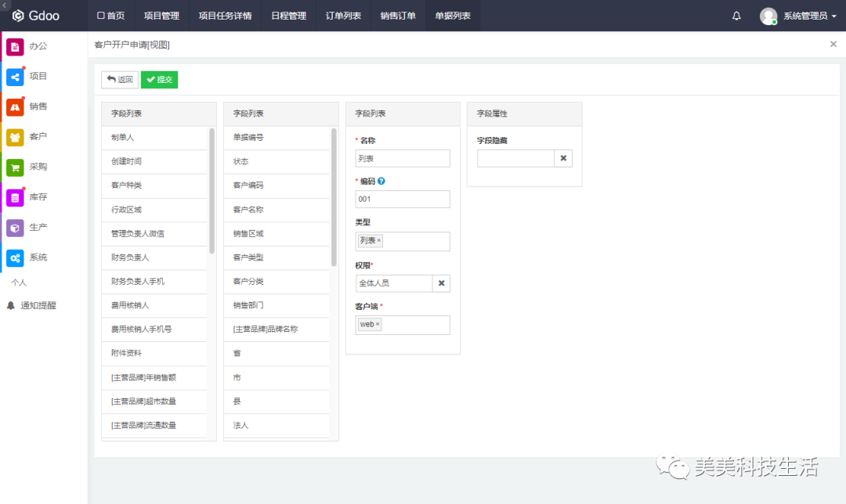Click the notification bell icon
The image size is (846, 504).
coord(735,15)
